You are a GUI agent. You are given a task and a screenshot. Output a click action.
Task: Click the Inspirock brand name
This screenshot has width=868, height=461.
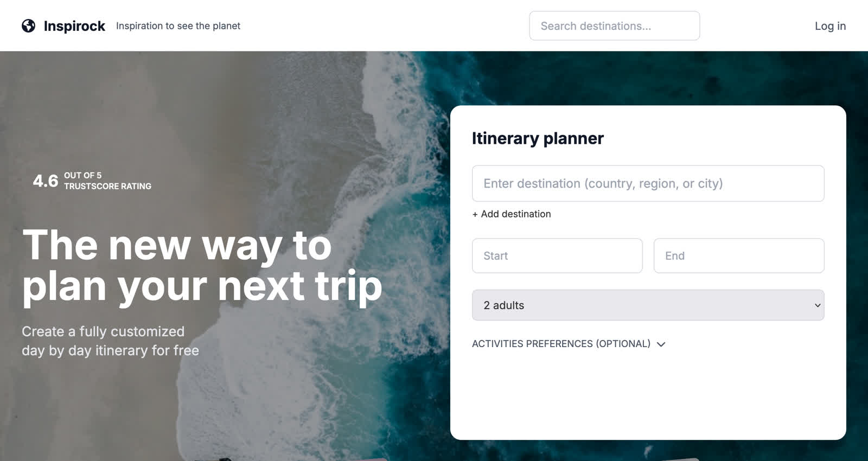pos(74,26)
